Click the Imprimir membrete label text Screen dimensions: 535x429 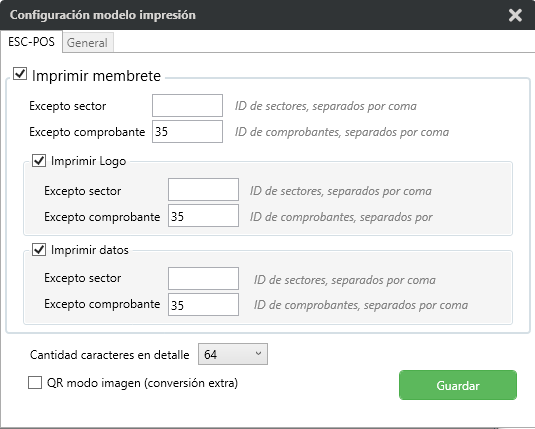click(96, 75)
